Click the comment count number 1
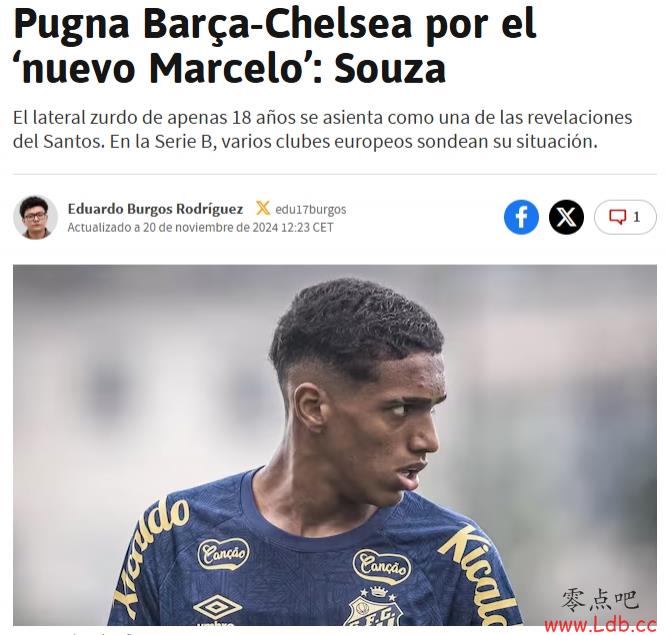The height and width of the screenshot is (635, 666). [636, 217]
